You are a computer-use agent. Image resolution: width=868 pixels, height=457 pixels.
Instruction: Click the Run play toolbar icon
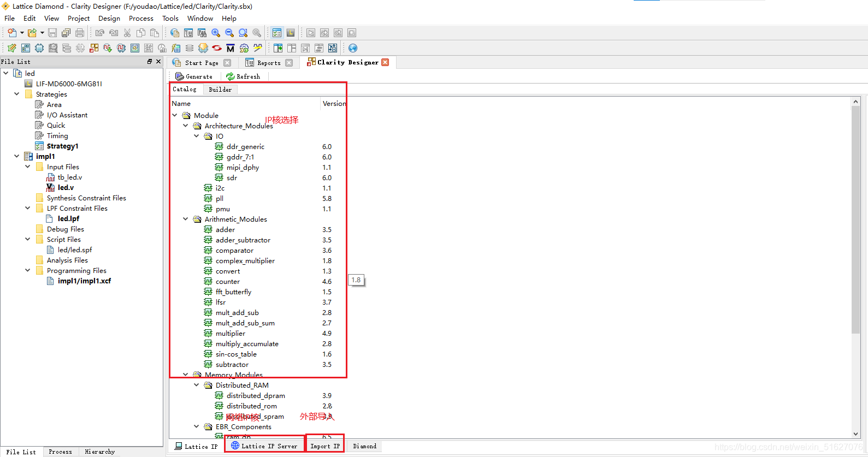point(311,33)
